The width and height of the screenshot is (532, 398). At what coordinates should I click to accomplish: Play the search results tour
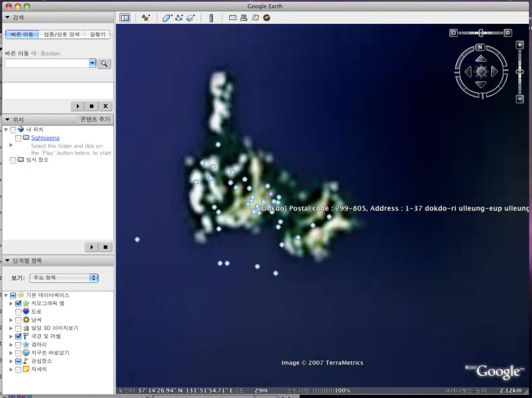(78, 106)
